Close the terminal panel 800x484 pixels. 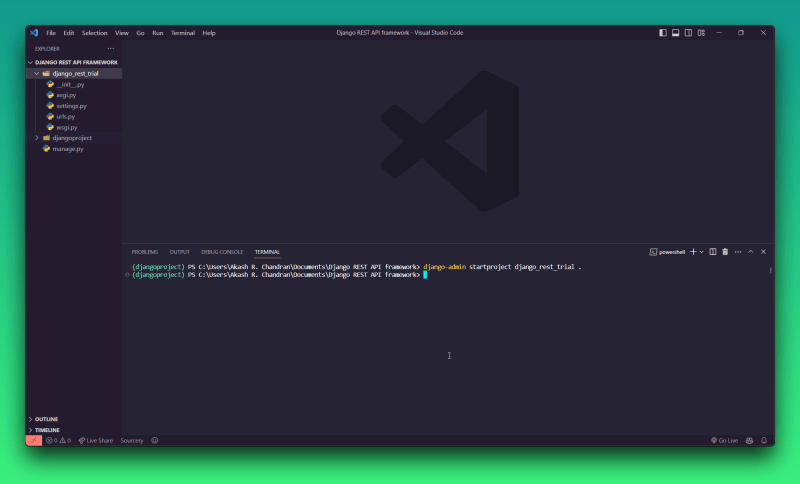coord(763,252)
